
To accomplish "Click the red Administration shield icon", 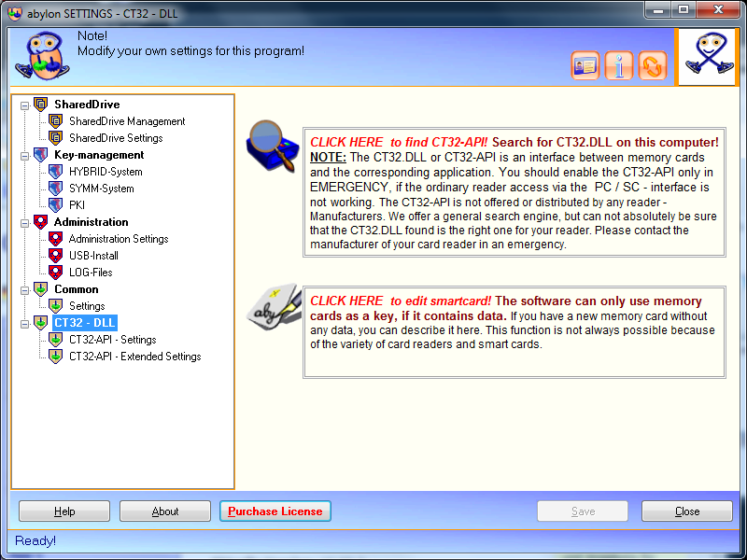I will pyautogui.click(x=40, y=222).
